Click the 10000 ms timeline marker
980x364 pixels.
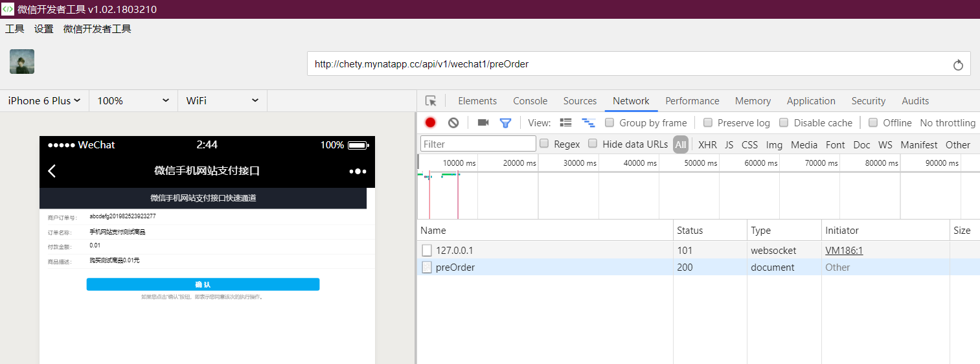point(459,163)
